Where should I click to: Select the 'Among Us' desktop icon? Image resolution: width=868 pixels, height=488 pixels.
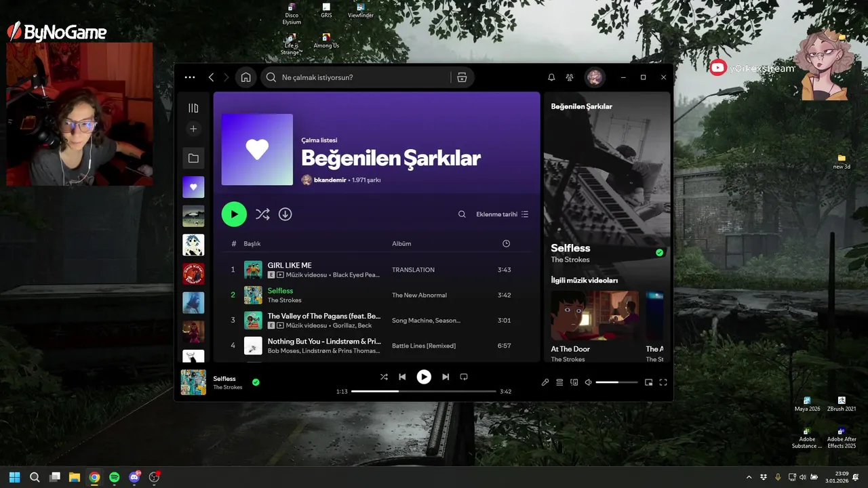(x=326, y=41)
